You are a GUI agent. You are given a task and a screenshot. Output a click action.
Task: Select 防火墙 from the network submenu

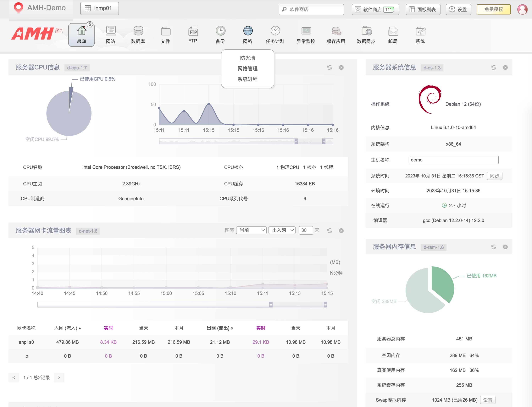point(247,58)
